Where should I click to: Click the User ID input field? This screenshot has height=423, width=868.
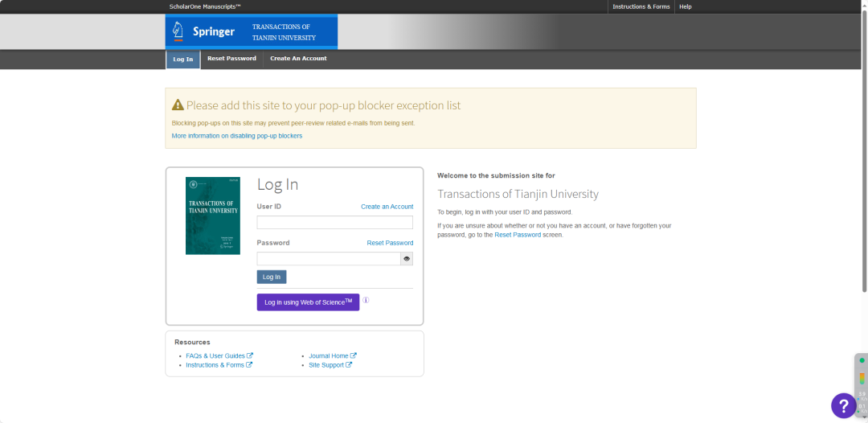pyautogui.click(x=335, y=223)
